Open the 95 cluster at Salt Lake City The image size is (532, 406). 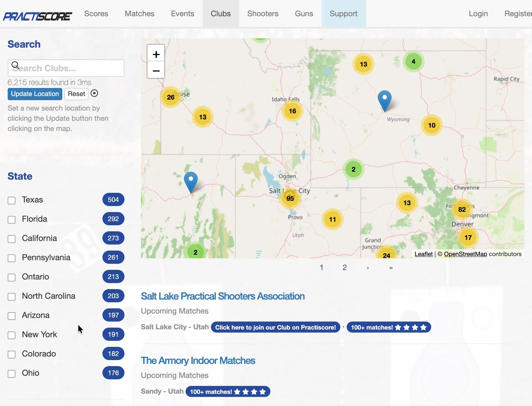click(290, 198)
